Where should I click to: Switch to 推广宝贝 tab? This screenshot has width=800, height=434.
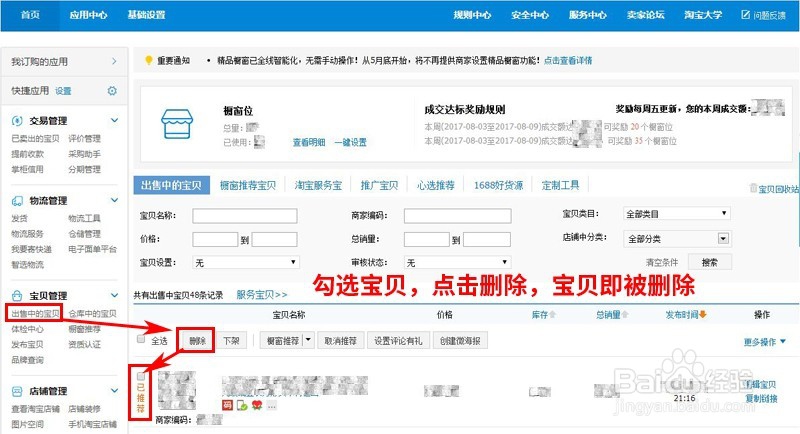click(x=379, y=185)
